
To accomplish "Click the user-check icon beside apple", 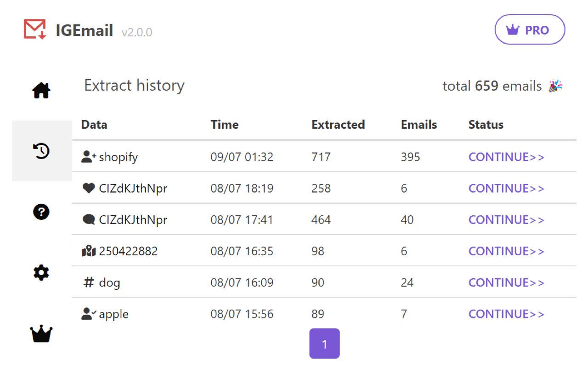I will (88, 314).
